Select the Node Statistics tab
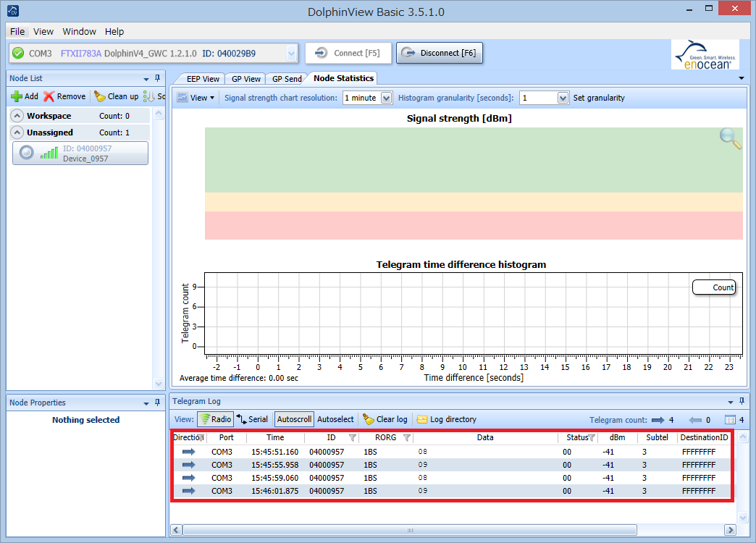The image size is (756, 543). [x=343, y=78]
